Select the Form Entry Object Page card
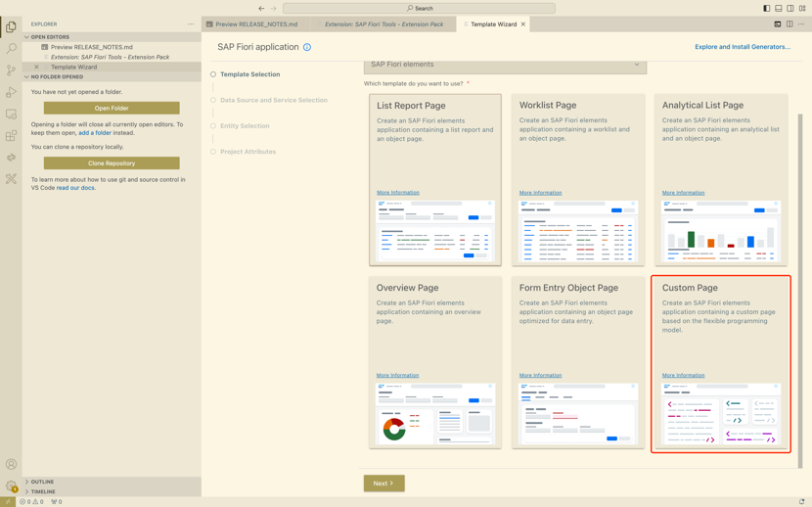Image resolution: width=812 pixels, height=507 pixels. coord(578,362)
